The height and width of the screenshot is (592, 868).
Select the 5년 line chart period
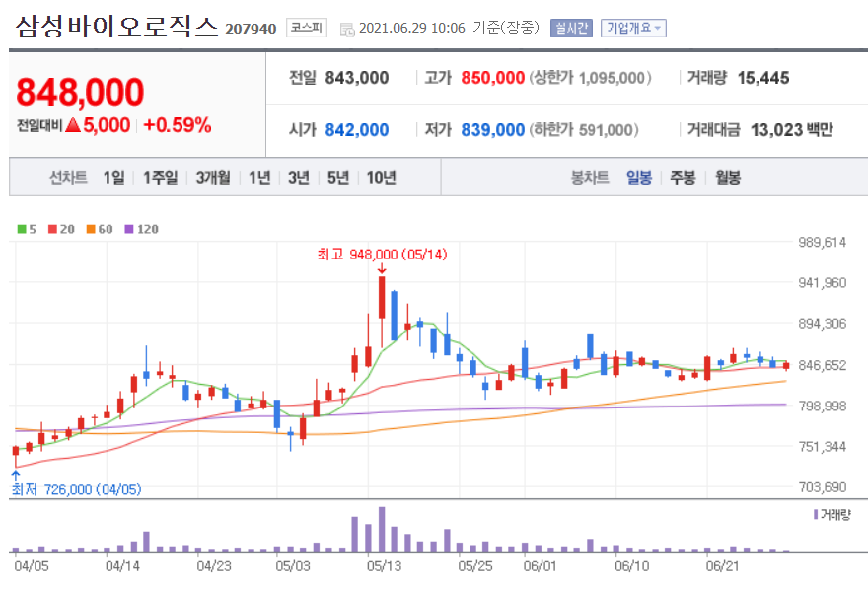[337, 178]
